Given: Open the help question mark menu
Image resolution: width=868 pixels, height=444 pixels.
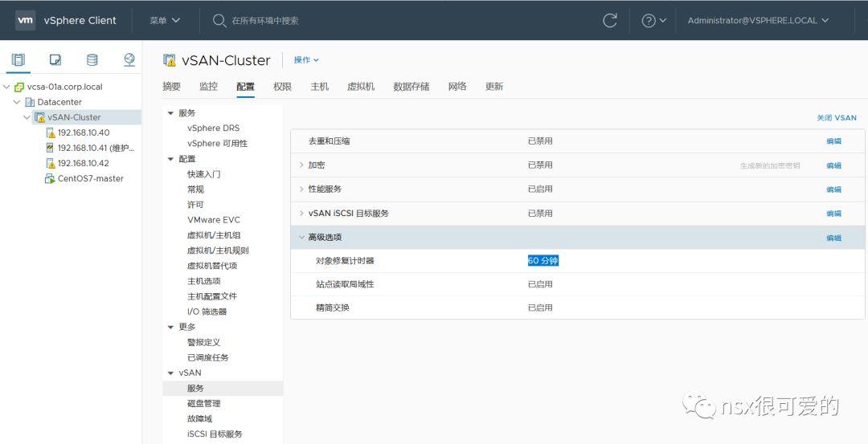Looking at the screenshot, I should [653, 20].
